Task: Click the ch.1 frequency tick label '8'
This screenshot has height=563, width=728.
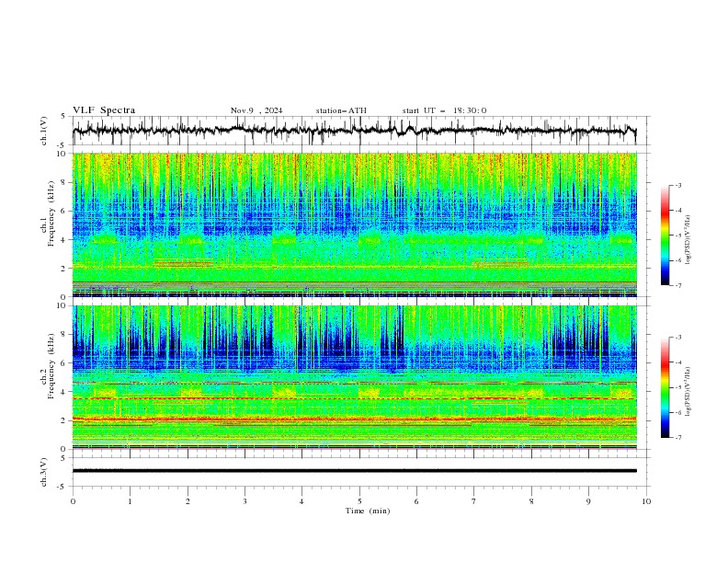Action: pos(64,182)
